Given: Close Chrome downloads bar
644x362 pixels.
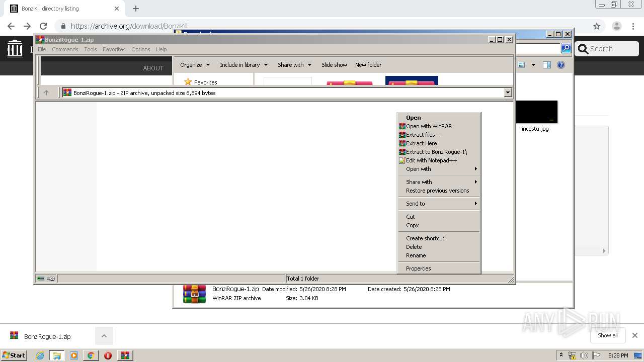Looking at the screenshot, I should pyautogui.click(x=634, y=335).
